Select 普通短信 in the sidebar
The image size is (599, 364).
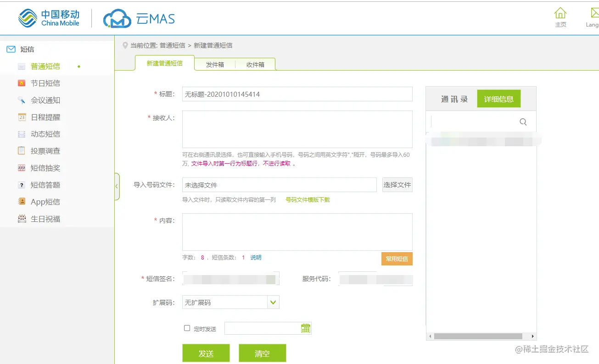(x=45, y=66)
